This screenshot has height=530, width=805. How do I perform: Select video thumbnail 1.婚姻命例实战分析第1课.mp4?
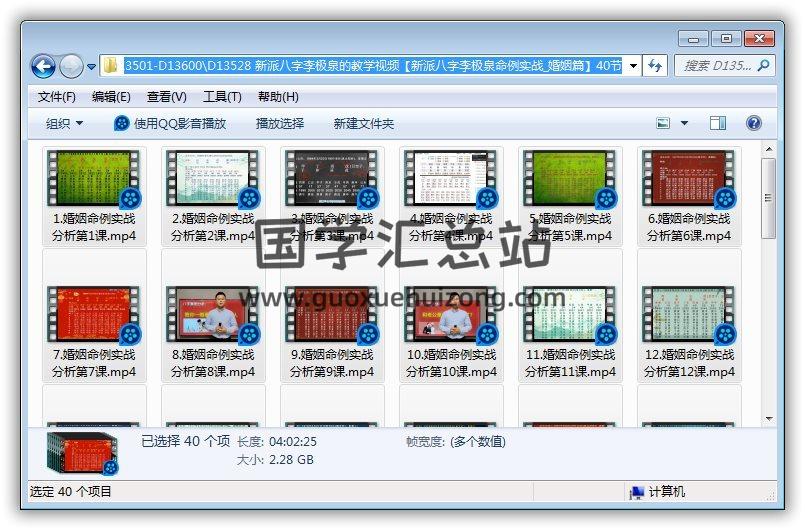tap(93, 179)
